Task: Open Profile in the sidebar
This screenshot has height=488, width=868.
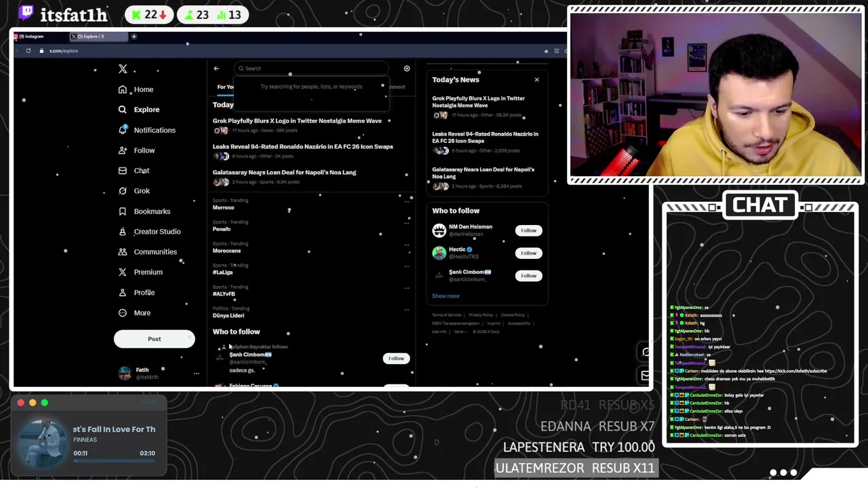Action: click(x=136, y=293)
